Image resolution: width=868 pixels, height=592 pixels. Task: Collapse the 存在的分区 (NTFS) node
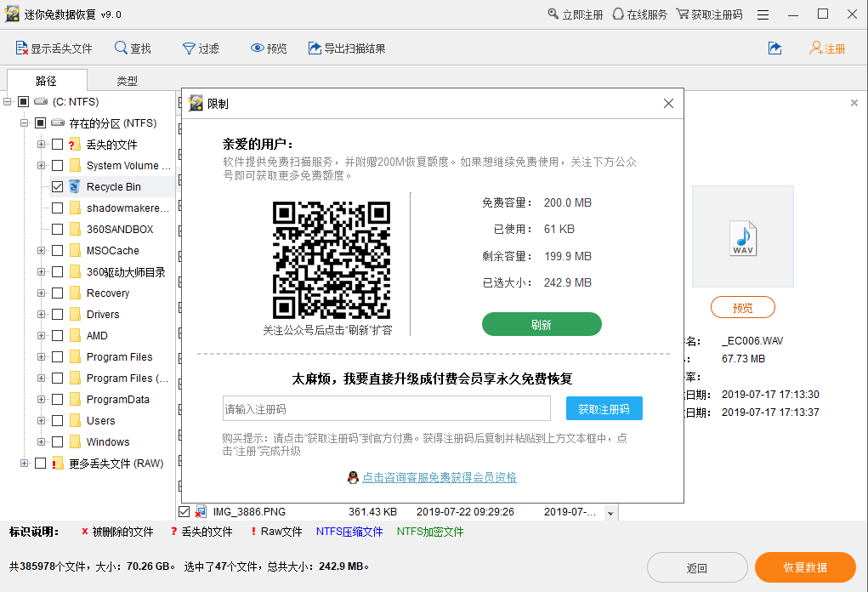pyautogui.click(x=25, y=122)
